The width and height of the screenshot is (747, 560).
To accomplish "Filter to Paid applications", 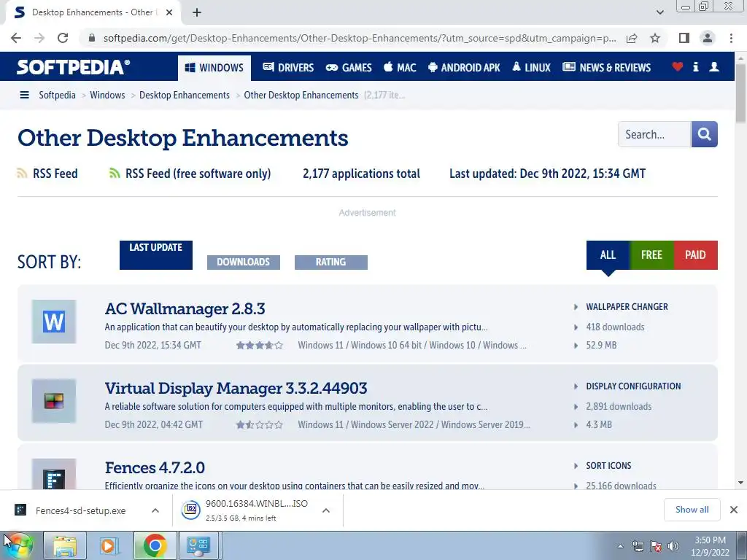I will click(x=695, y=254).
